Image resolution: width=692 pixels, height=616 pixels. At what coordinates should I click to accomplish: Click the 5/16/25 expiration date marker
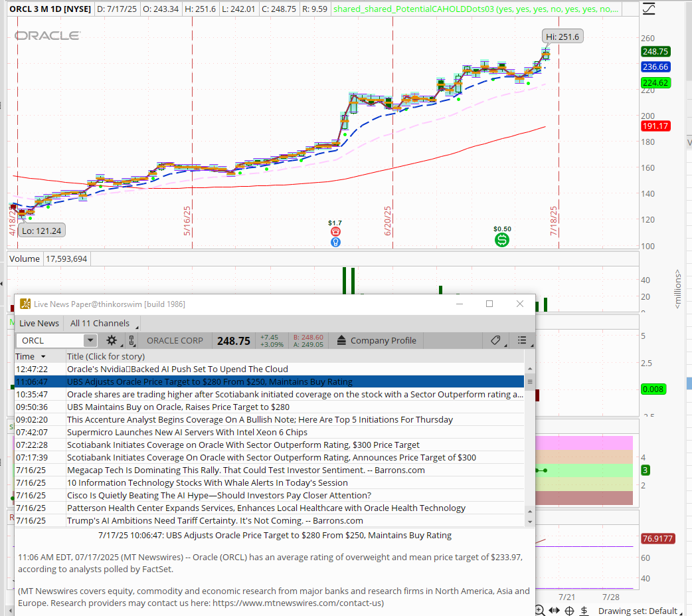pos(187,221)
